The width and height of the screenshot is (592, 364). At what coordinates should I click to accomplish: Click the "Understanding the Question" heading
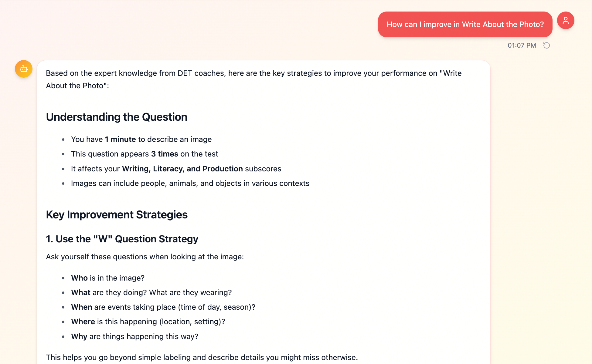tap(117, 117)
